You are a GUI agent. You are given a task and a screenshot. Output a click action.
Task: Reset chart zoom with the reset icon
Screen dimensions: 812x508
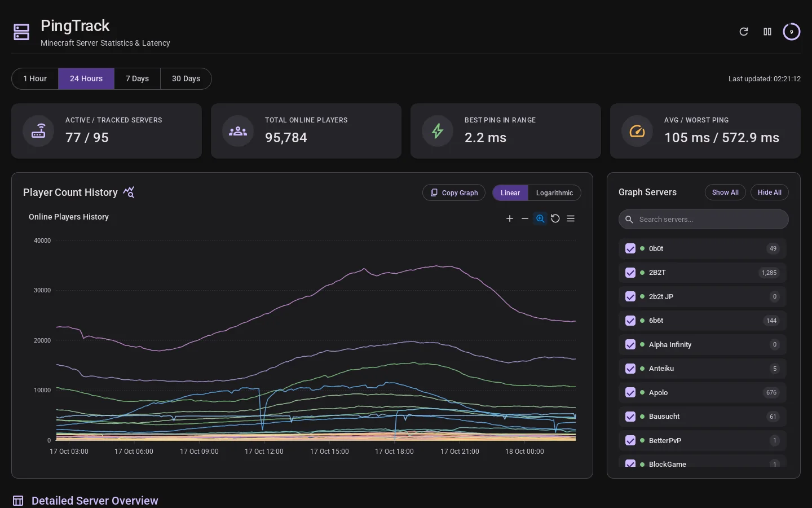tap(555, 218)
